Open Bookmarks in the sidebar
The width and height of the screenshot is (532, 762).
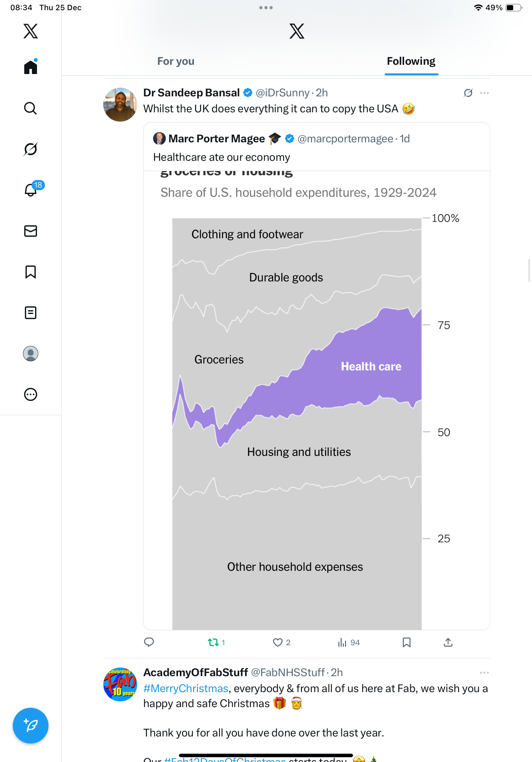[31, 272]
